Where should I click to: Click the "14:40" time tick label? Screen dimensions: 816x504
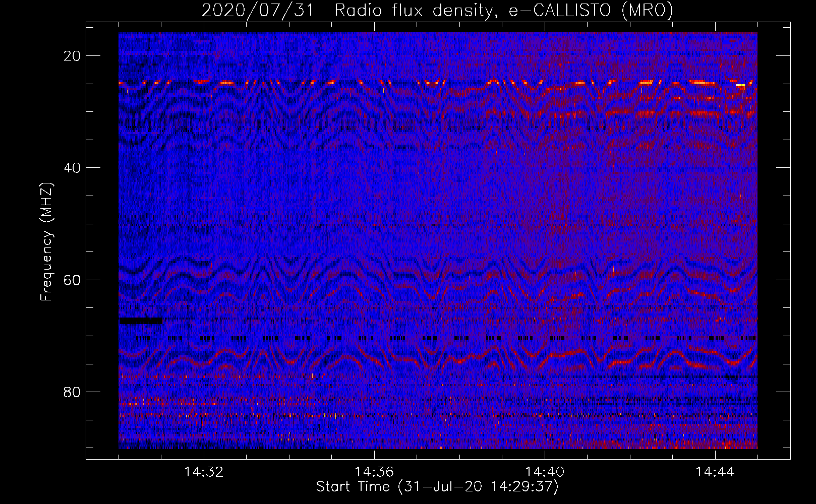[x=545, y=472]
